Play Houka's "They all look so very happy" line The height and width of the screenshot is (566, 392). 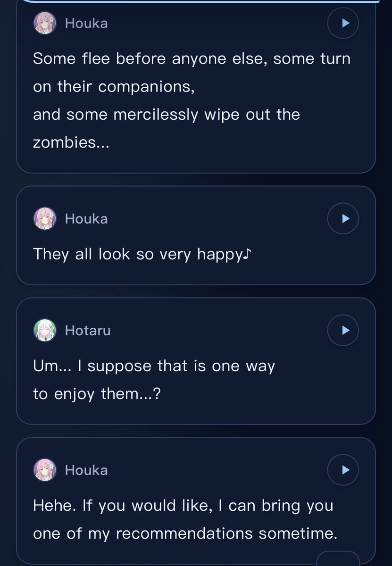click(343, 218)
